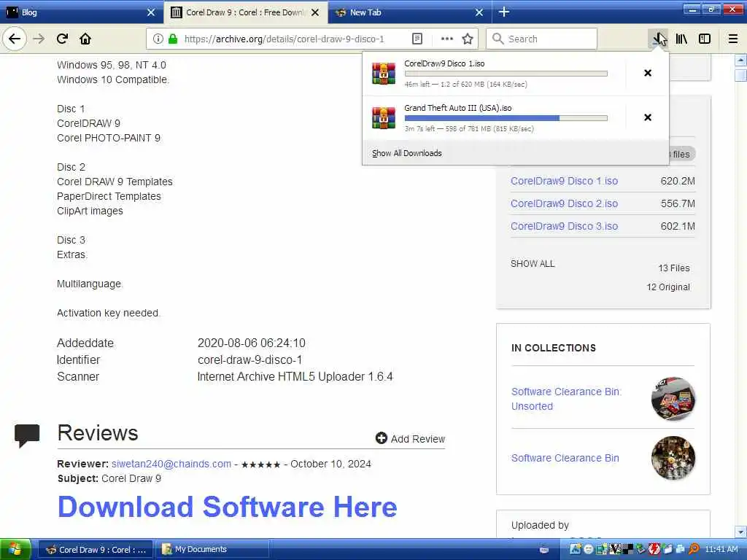The width and height of the screenshot is (747, 560).
Task: Open the keyboard language bar icon
Action: click(x=544, y=550)
